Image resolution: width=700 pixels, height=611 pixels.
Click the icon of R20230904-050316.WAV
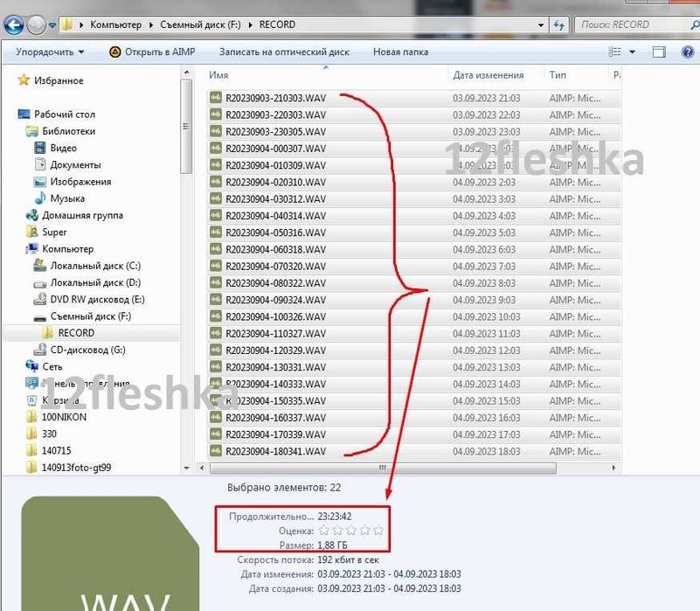click(x=216, y=233)
